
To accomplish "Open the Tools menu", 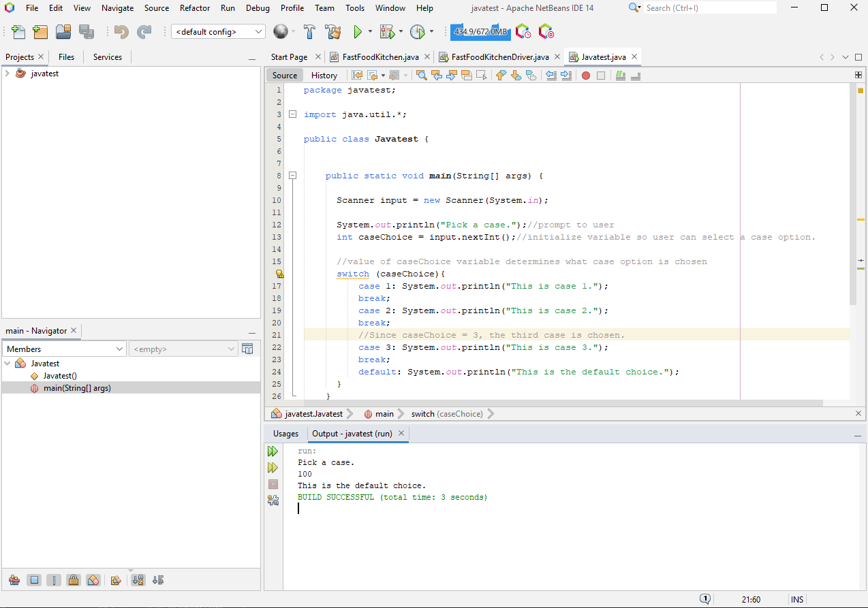I will click(x=355, y=8).
